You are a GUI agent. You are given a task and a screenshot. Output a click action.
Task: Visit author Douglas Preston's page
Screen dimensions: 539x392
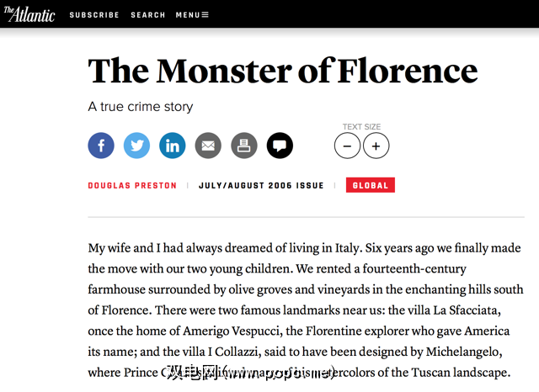(132, 186)
